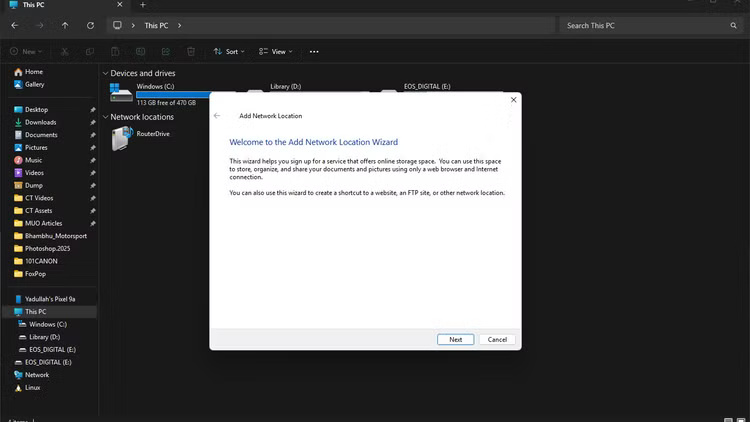
Task: Add a new tab with plus button
Action: coord(142,5)
